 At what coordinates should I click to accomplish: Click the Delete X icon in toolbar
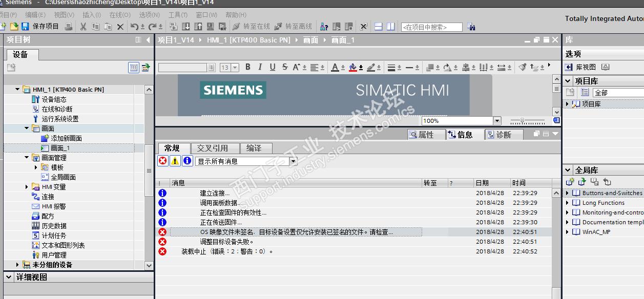120,27
